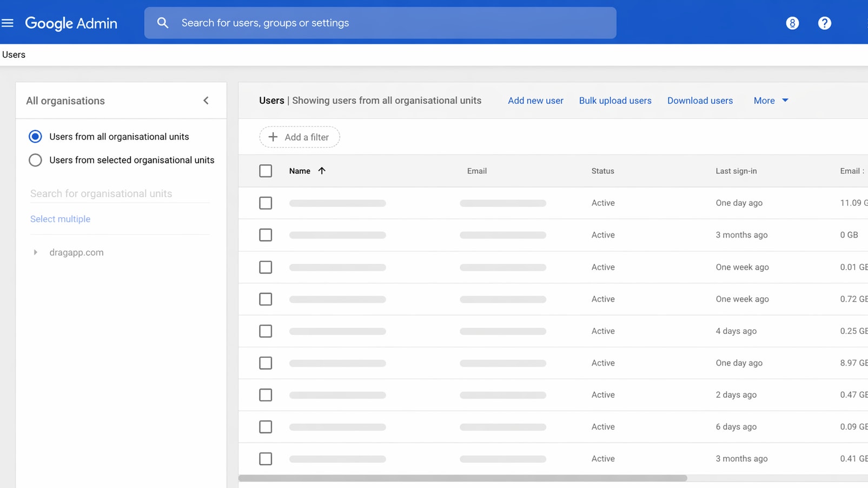Open the More dropdown menu
This screenshot has width=868, height=488.
(x=771, y=101)
